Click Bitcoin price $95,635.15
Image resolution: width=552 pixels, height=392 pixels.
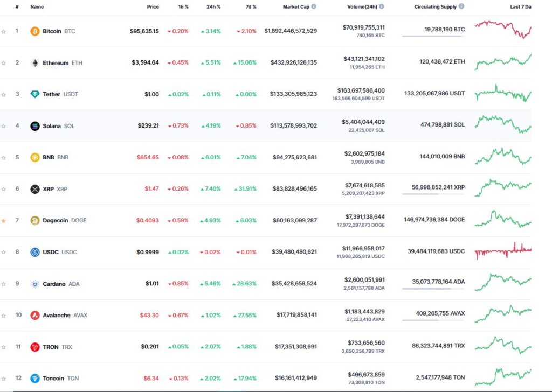click(x=144, y=31)
